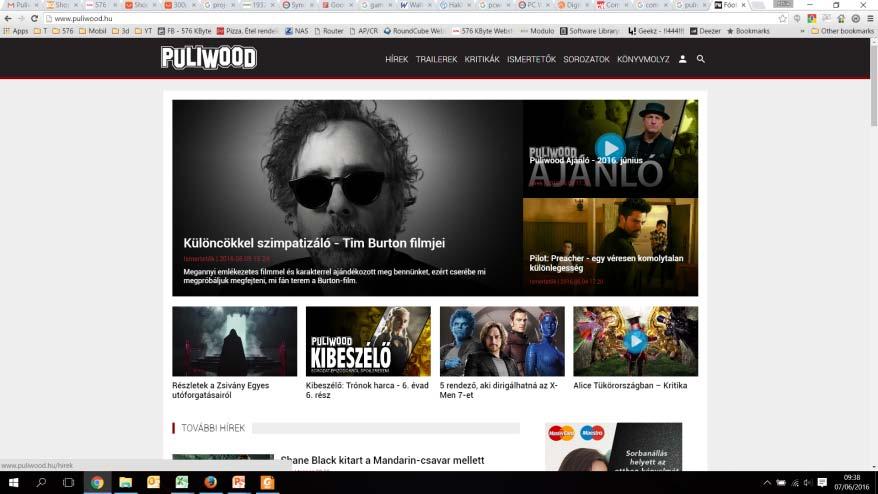Click the battery icon in system tray
The image size is (878, 494).
click(x=781, y=482)
